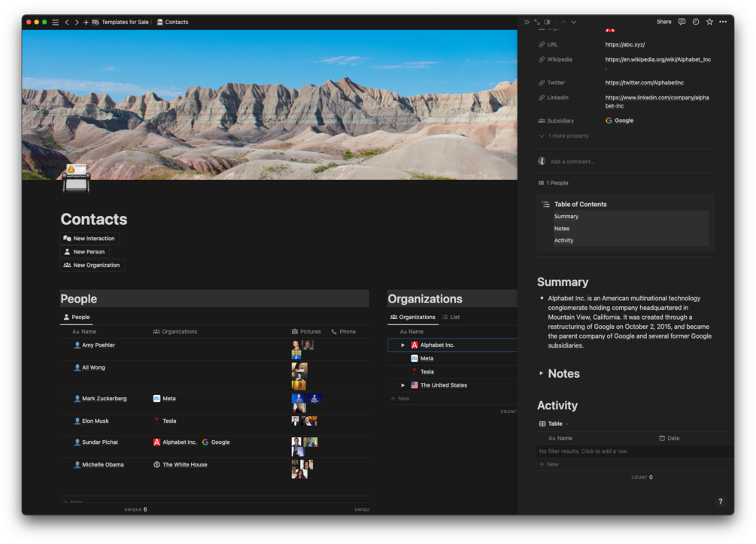This screenshot has width=756, height=544.
Task: Click the New Person button
Action: [x=84, y=252]
